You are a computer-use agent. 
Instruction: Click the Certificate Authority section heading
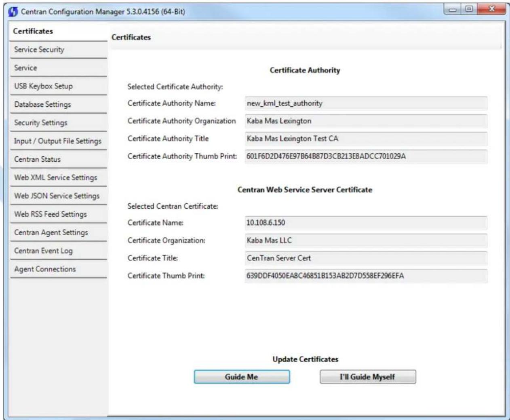pyautogui.click(x=305, y=70)
